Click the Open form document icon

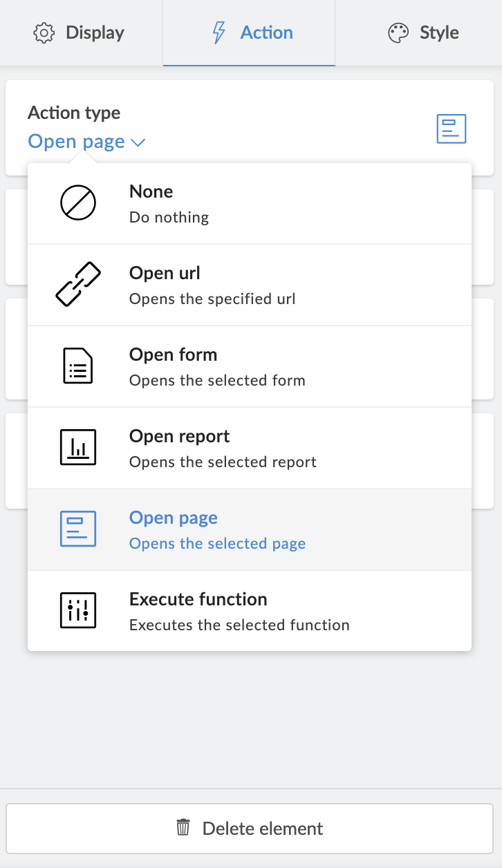point(78,366)
